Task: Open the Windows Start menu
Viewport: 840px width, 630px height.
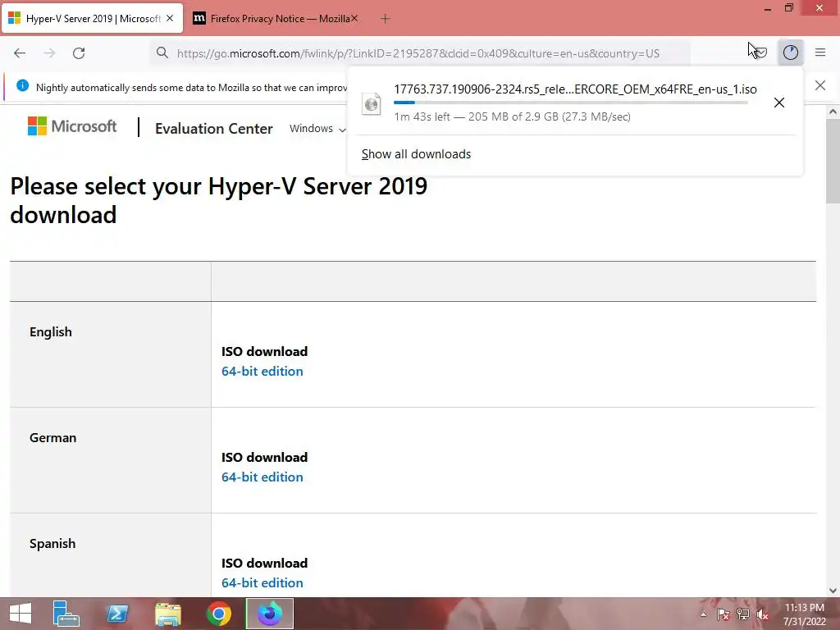Action: click(21, 614)
